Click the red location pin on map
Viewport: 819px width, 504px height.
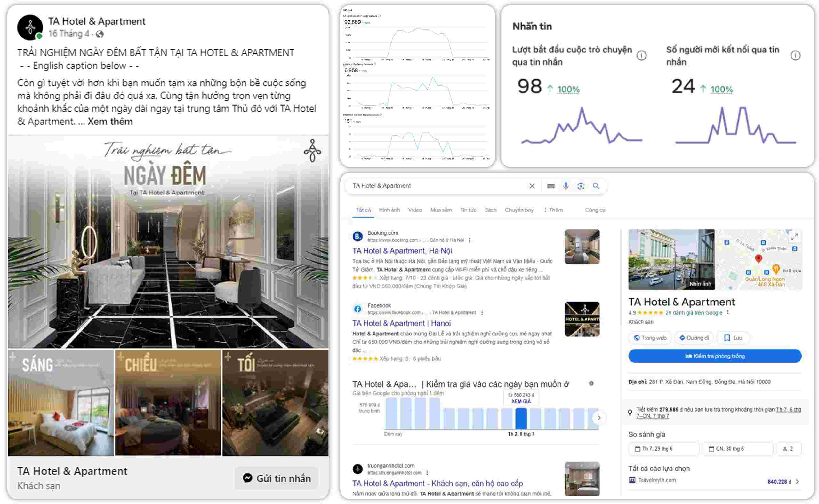click(x=759, y=259)
